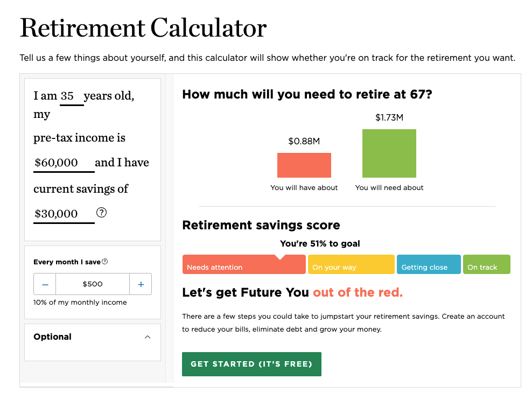Increase monthly savings with plus button

(x=141, y=284)
